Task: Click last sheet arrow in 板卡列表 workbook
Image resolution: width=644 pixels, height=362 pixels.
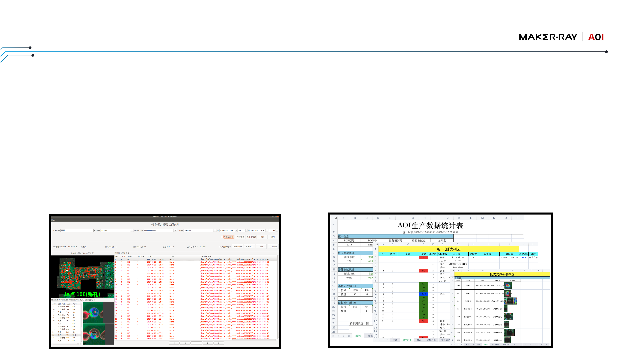Action: [x=388, y=340]
